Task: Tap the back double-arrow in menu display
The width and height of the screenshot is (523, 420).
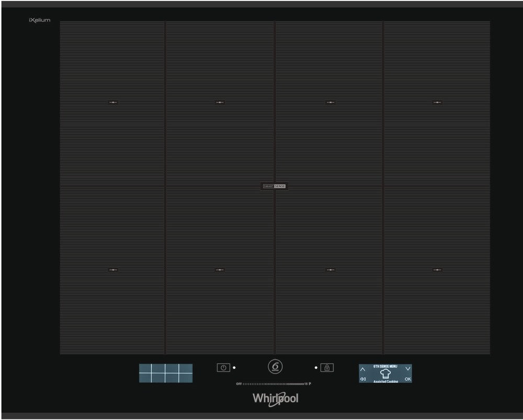Action: (363, 379)
